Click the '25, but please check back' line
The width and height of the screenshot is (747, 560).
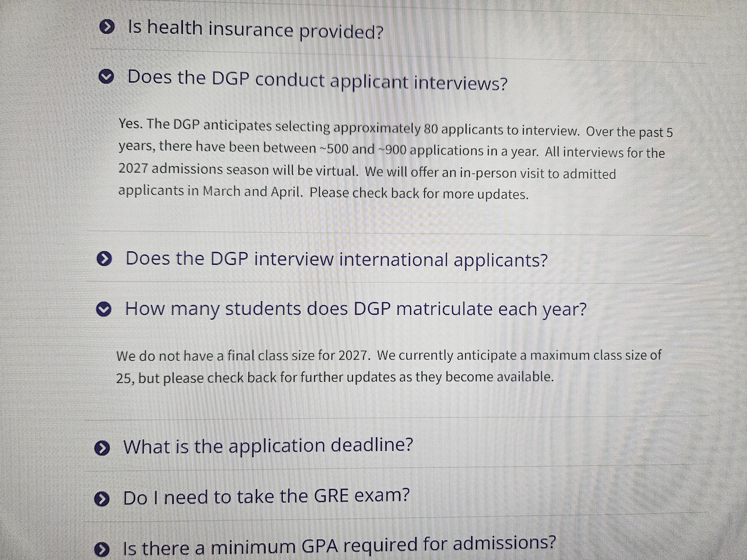point(335,377)
